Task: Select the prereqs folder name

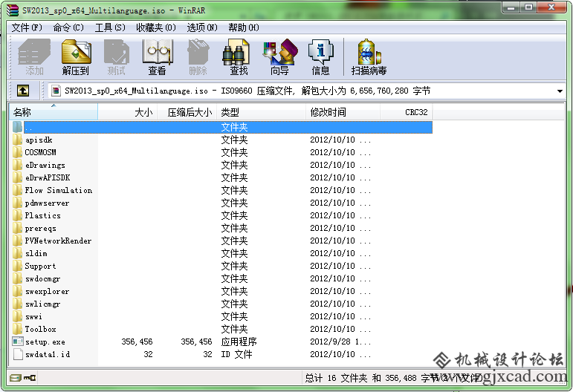Action: (41, 228)
